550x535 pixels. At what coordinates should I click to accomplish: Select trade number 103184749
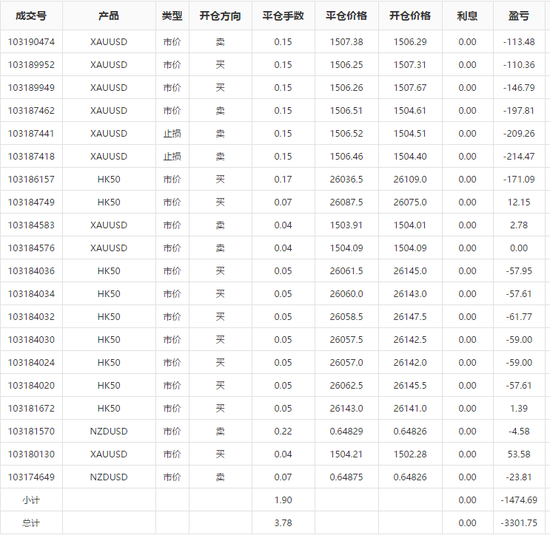click(31, 202)
